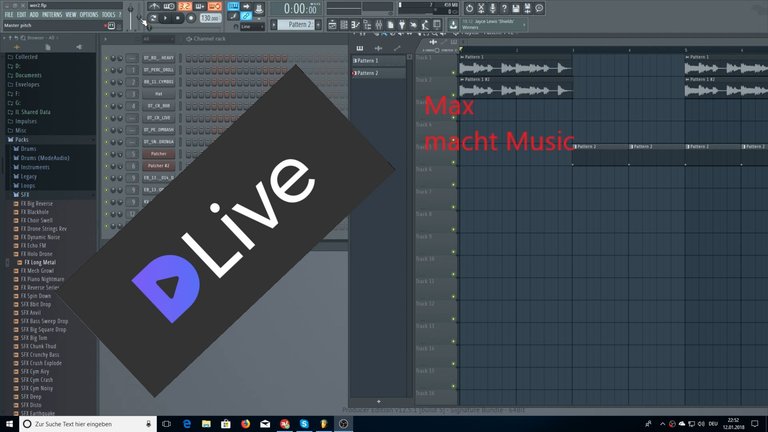This screenshot has width=768, height=432.
Task: Open the Drums (ModeAudio) folder
Action: [x=46, y=158]
